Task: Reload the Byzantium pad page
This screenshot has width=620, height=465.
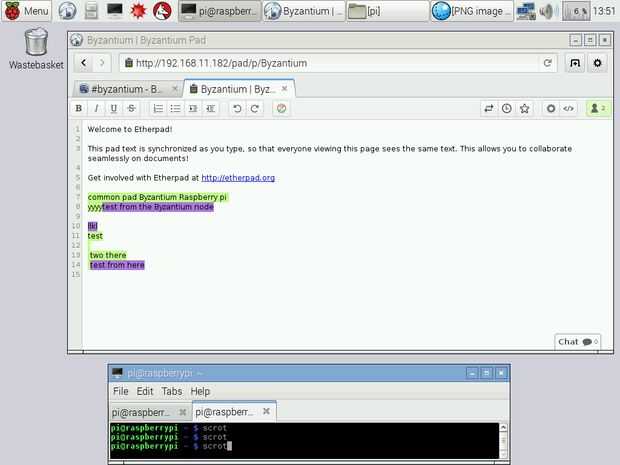Action: pos(547,63)
